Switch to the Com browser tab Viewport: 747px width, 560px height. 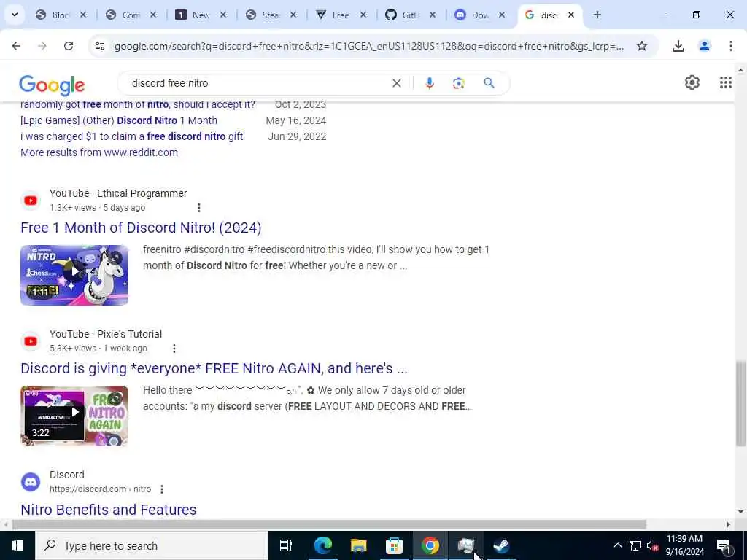click(x=131, y=15)
